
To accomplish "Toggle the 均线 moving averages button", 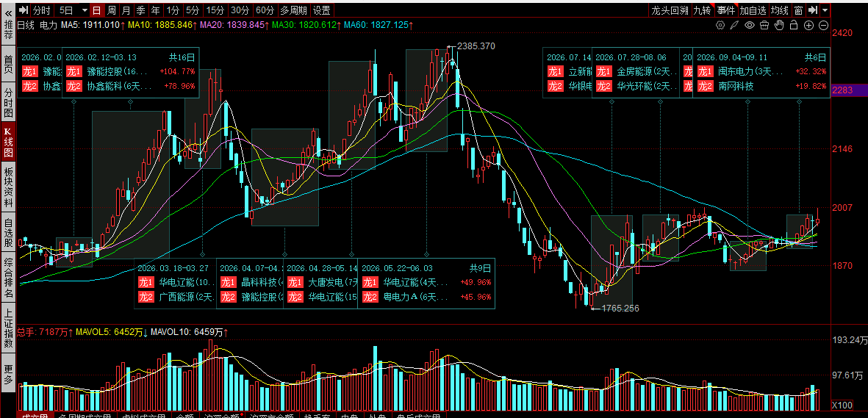I will coord(780,10).
